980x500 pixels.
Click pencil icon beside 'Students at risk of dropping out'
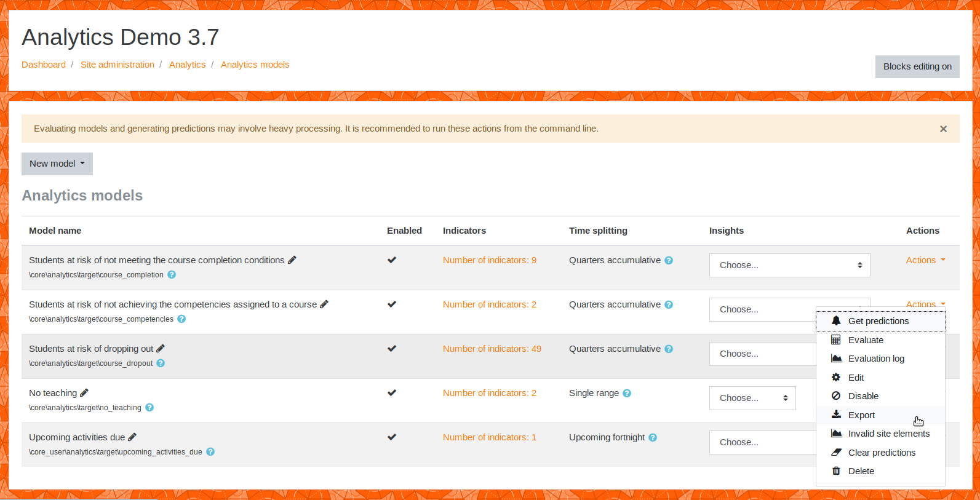click(x=161, y=349)
